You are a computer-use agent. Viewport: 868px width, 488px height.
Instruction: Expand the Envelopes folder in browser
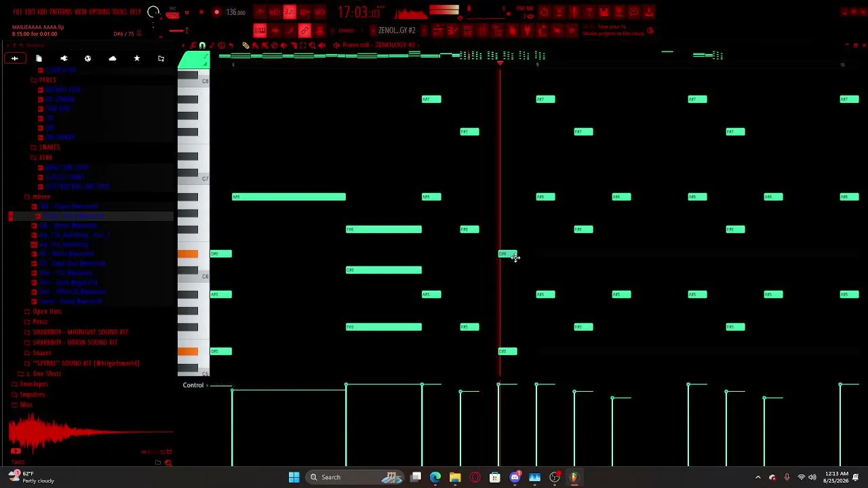pos(33,384)
